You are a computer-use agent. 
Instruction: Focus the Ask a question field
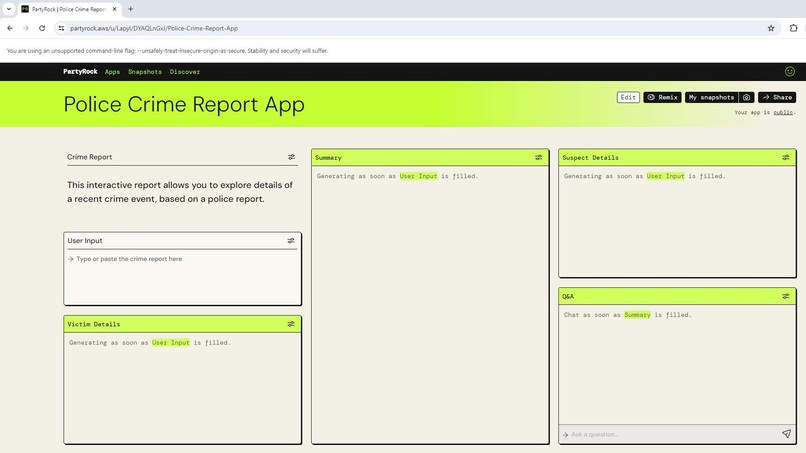[671, 434]
